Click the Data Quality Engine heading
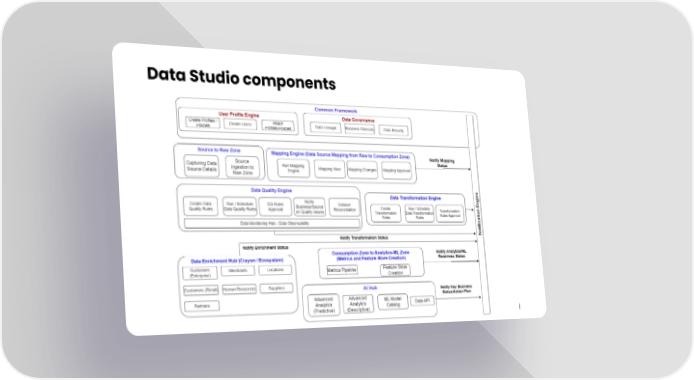This screenshot has width=694, height=380. pos(271,190)
